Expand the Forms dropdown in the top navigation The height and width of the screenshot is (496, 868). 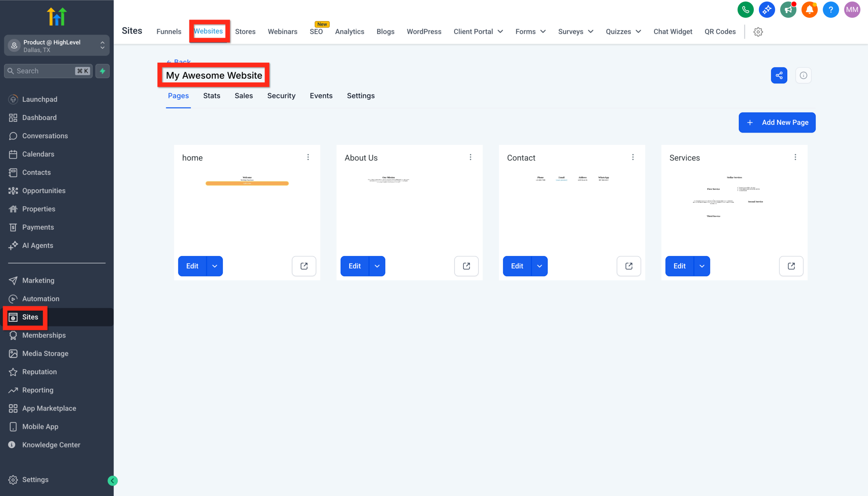tap(530, 31)
